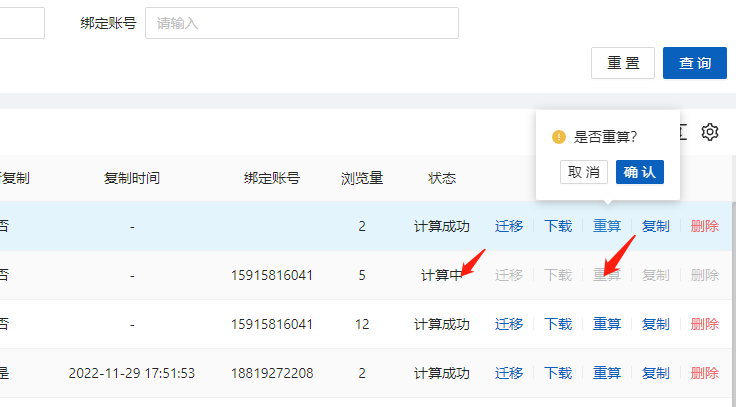
Task: Confirm the recalculation in the popup
Action: point(640,172)
